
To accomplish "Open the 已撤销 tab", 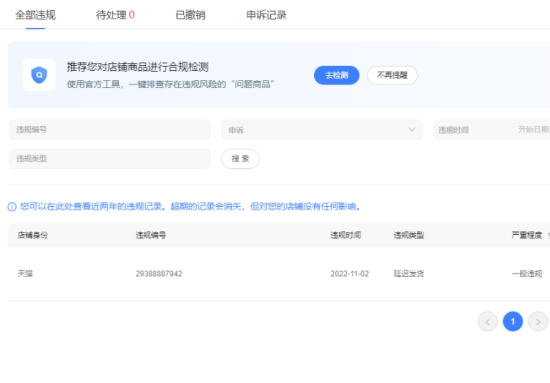I will pyautogui.click(x=190, y=15).
